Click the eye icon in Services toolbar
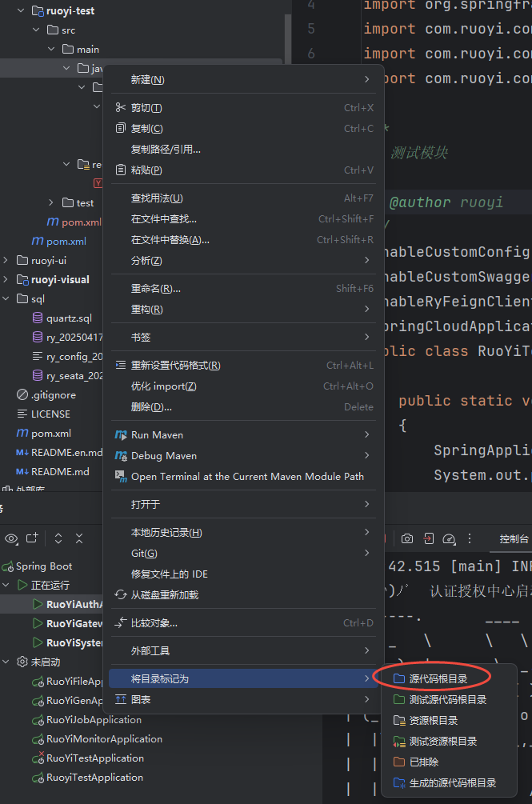 (x=11, y=538)
